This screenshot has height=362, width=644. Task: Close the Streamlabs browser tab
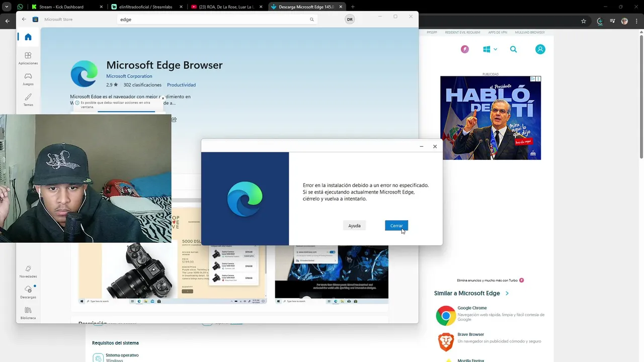181,7
